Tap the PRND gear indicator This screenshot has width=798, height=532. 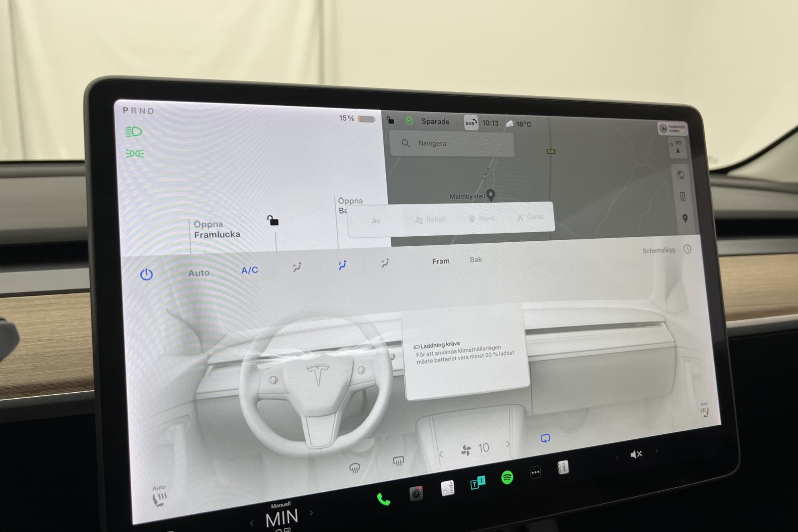pos(138,111)
